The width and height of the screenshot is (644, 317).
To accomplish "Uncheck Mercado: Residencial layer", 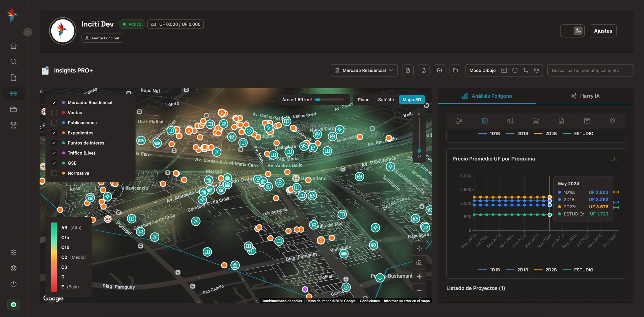I will coord(54,103).
